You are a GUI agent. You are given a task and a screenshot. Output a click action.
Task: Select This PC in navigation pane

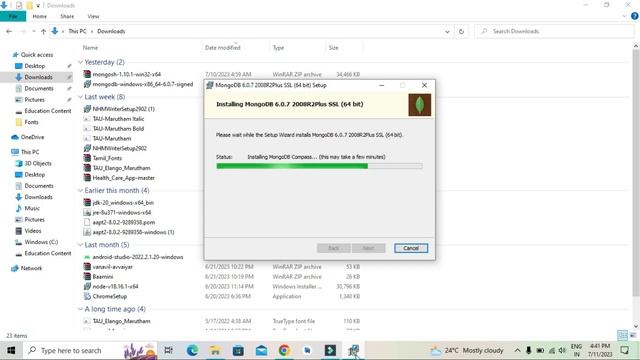point(30,152)
